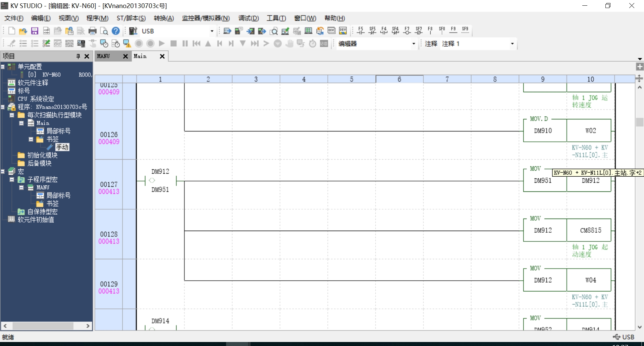
Task: Insert coil F7
Action: click(407, 31)
